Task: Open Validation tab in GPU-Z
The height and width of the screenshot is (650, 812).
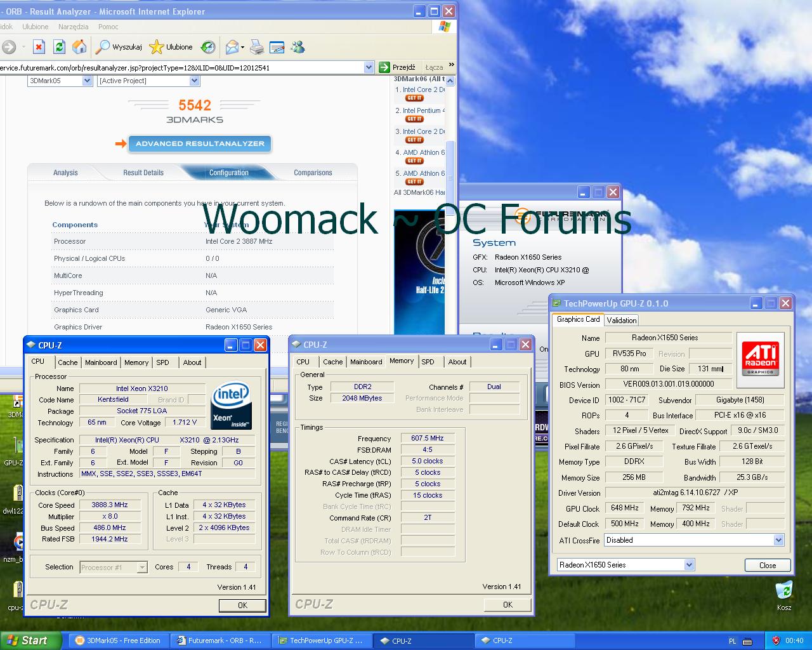Action: coord(622,321)
